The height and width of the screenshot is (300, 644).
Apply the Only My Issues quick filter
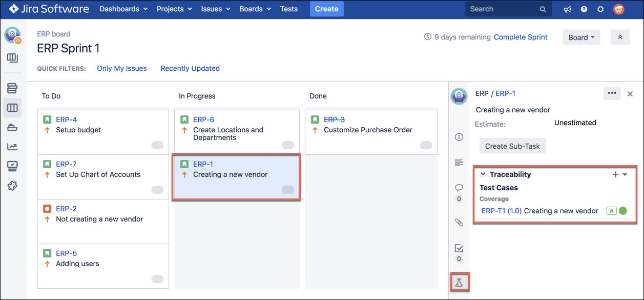pos(122,69)
